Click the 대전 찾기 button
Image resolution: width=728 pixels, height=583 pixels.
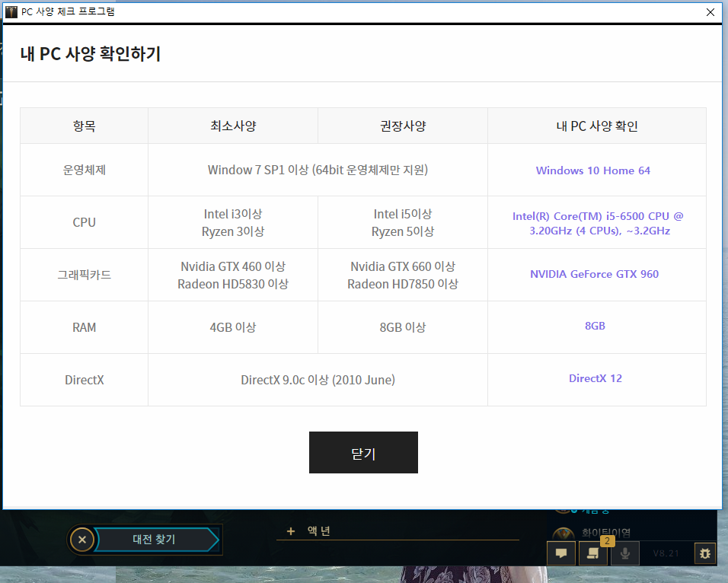(155, 540)
